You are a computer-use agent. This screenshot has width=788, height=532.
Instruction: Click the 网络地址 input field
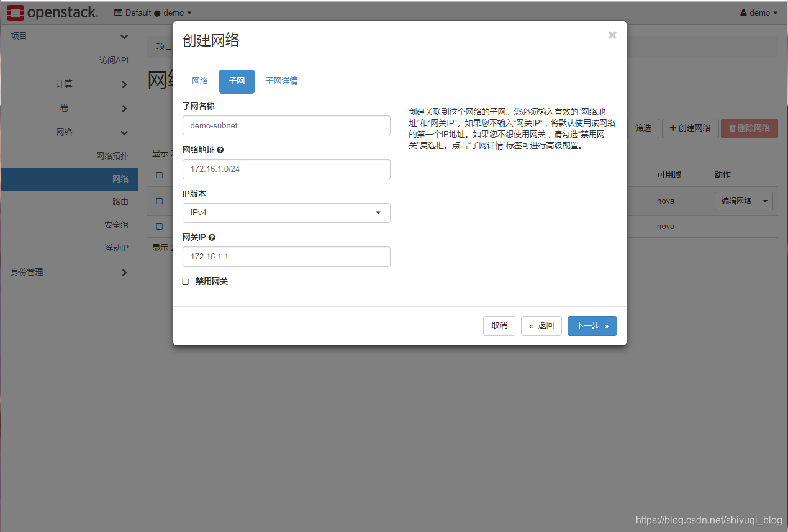(x=286, y=169)
